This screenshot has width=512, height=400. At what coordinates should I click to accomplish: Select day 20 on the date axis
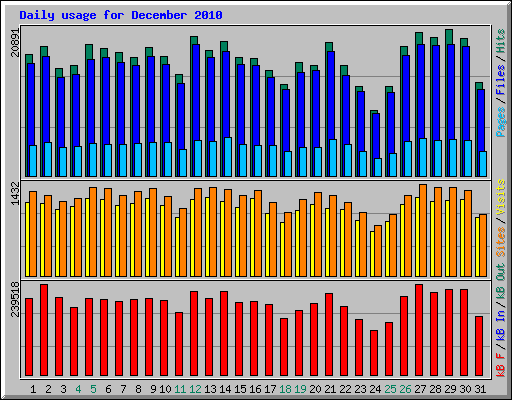315,389
